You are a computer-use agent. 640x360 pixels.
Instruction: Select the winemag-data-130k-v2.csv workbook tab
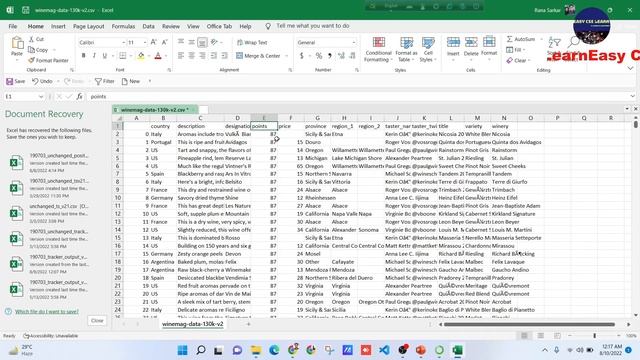point(155,110)
